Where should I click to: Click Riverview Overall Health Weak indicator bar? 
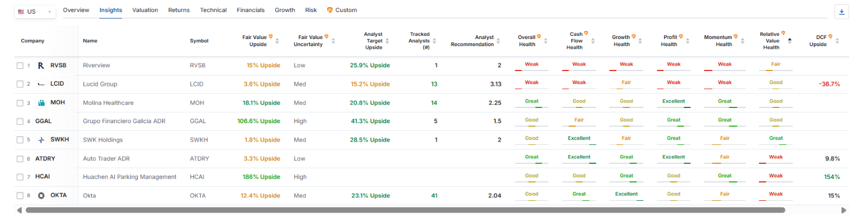(x=532, y=71)
